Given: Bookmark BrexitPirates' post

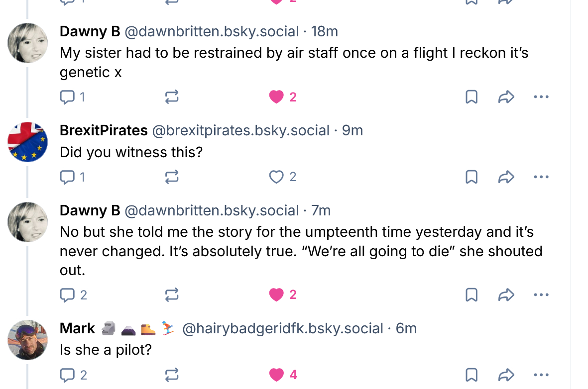Looking at the screenshot, I should pyautogui.click(x=471, y=177).
